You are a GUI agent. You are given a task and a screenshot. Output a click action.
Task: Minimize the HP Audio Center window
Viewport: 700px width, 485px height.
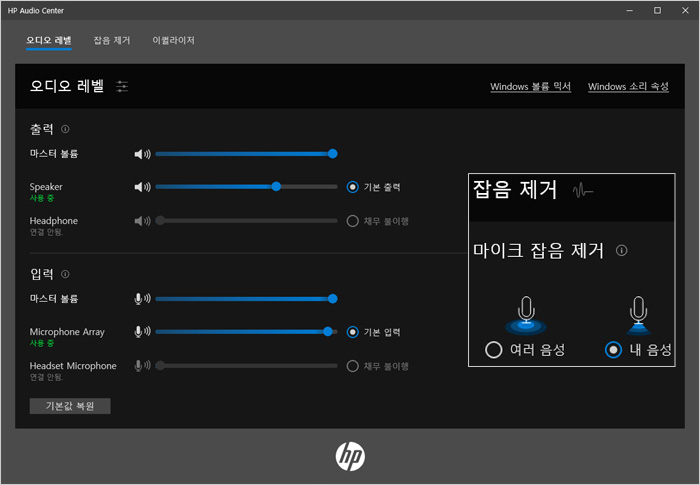629,10
